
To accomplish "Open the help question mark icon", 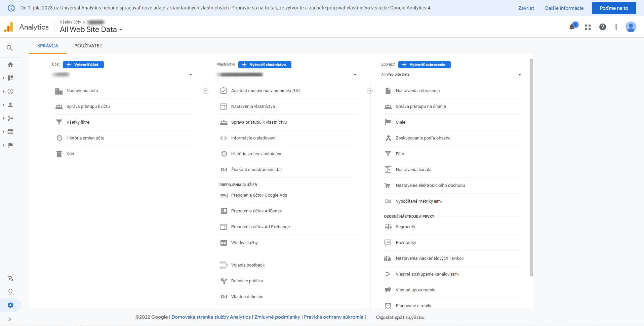I will pos(603,27).
